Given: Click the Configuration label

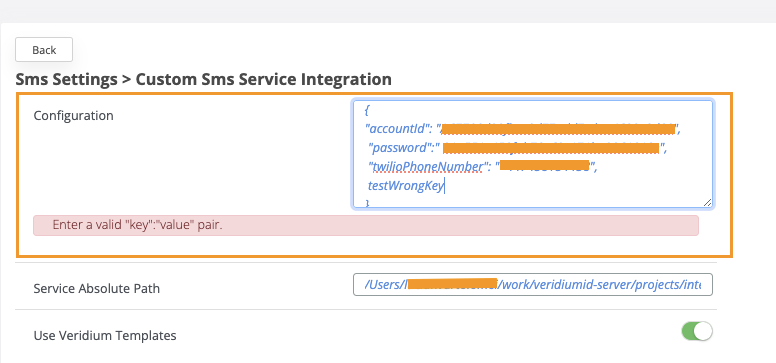Looking at the screenshot, I should (73, 115).
